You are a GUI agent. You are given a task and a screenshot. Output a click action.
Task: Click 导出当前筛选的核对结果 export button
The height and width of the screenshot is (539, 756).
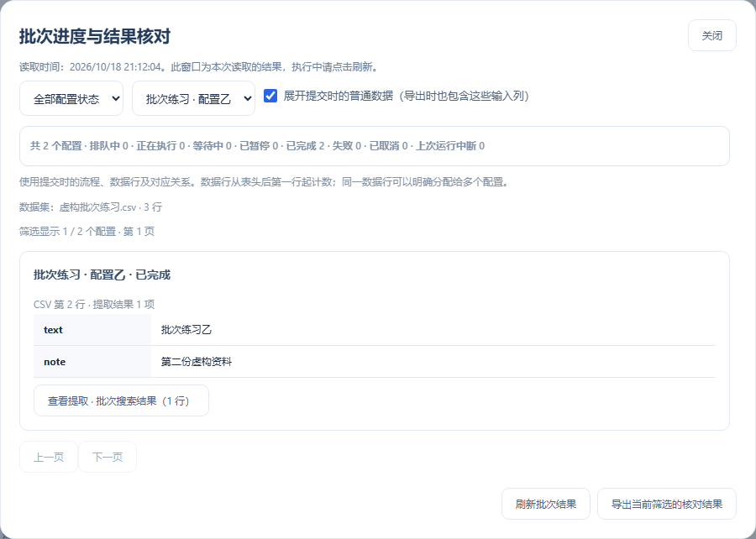[x=667, y=504]
